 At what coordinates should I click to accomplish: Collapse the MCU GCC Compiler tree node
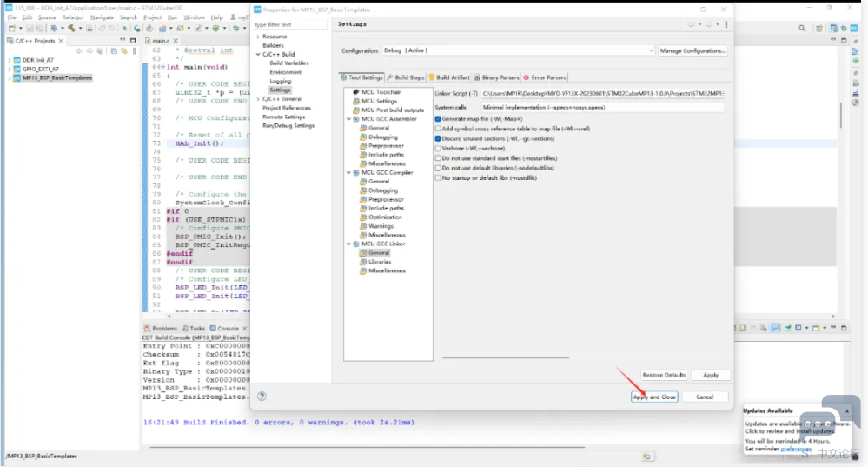(x=348, y=173)
